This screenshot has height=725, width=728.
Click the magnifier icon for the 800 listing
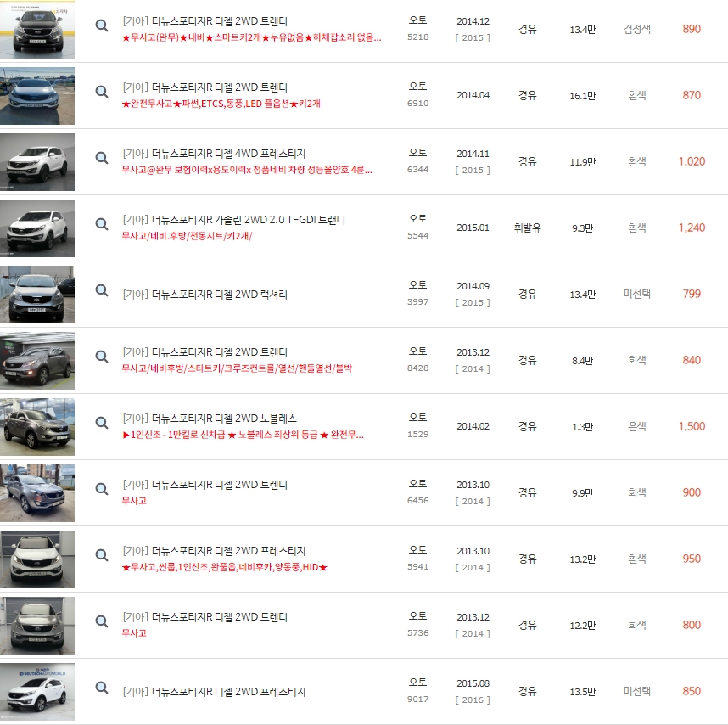(102, 621)
